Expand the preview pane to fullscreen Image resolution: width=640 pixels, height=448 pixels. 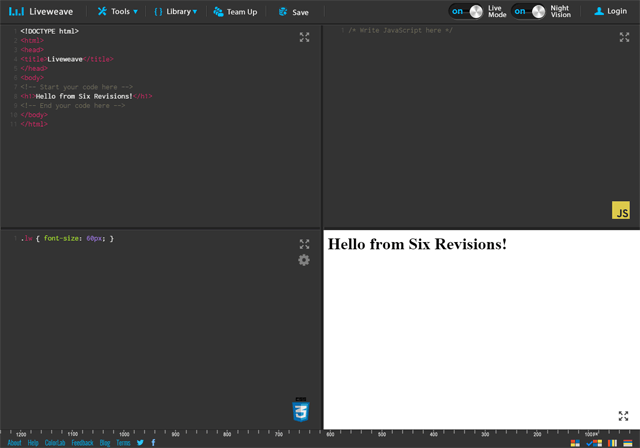coord(623,416)
